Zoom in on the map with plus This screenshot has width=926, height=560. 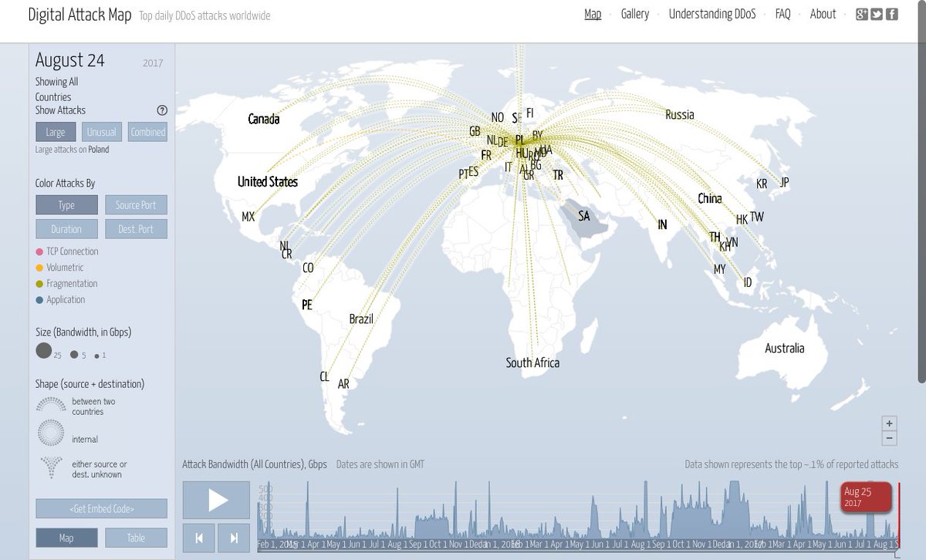click(890, 423)
